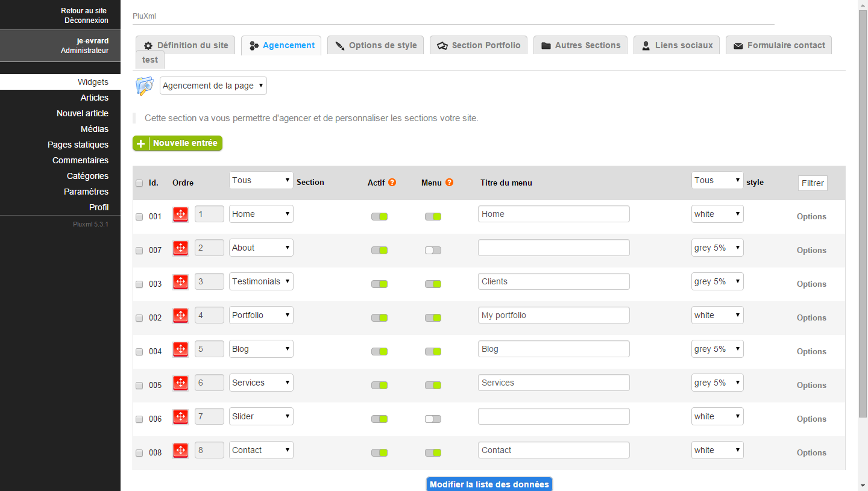
Task: Expand the Slider section dropdown
Action: tap(261, 417)
